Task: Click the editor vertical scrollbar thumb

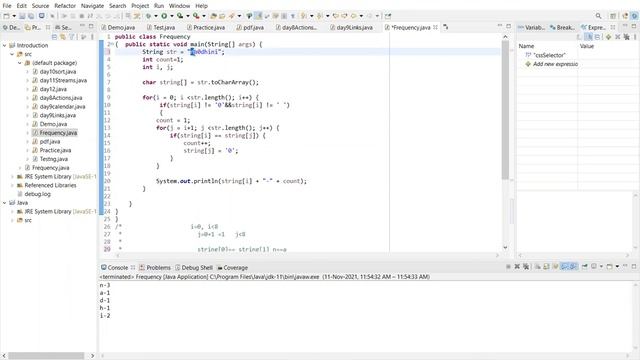Action: point(505,110)
